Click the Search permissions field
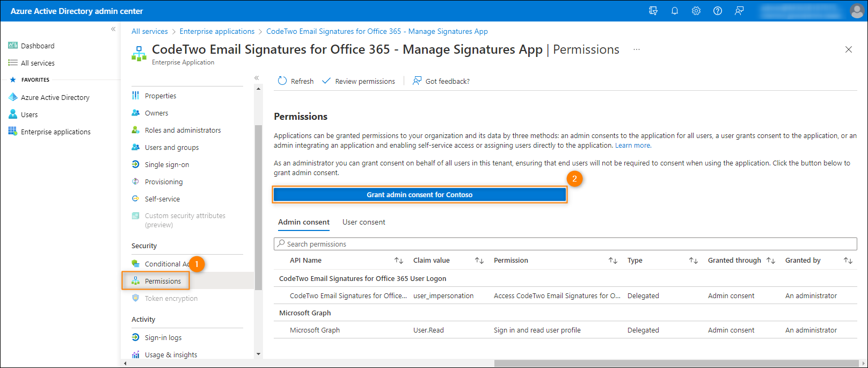868x368 pixels. [x=565, y=244]
